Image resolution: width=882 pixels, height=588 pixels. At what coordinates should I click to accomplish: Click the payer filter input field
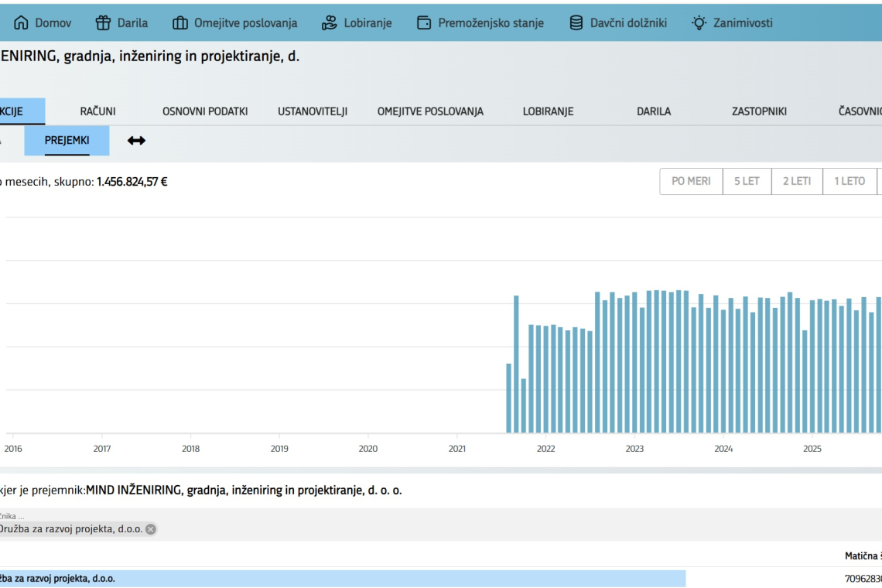pyautogui.click(x=441, y=525)
